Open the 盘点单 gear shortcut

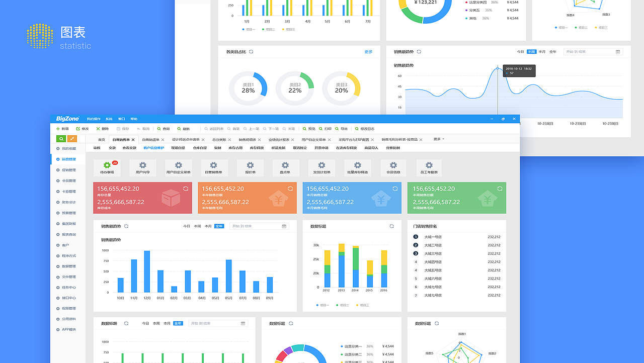tap(286, 168)
